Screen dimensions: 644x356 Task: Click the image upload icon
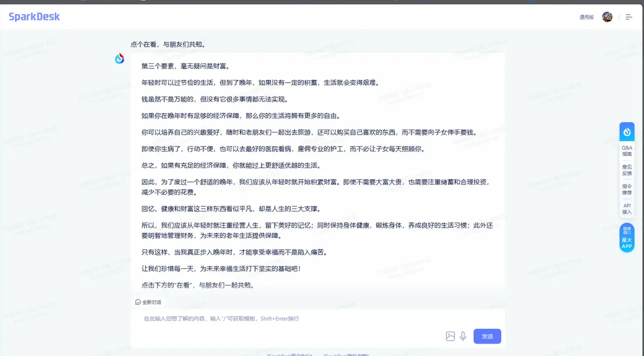coord(450,336)
